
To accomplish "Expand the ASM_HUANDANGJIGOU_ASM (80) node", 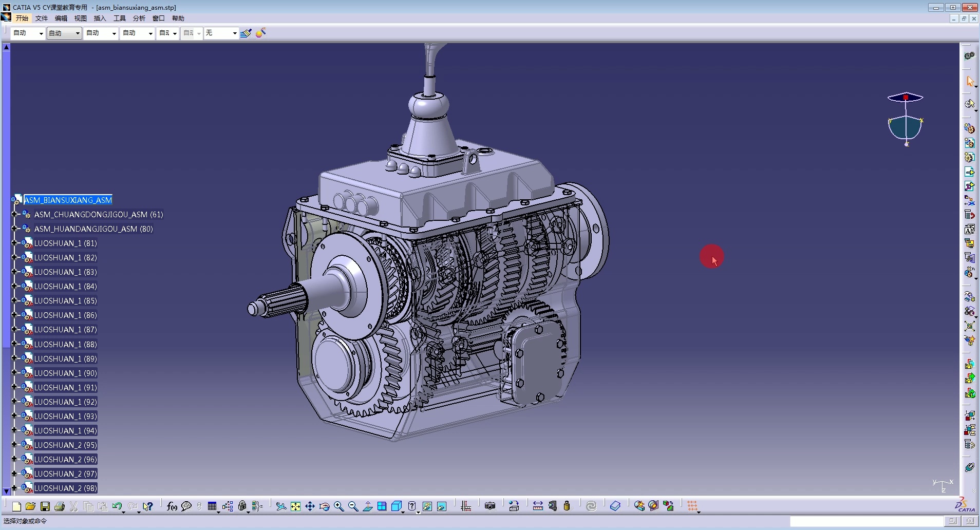I will click(14, 229).
